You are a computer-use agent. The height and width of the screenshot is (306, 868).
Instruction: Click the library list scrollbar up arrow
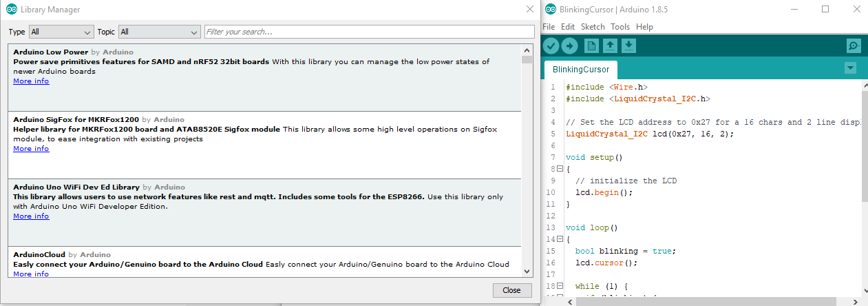527,50
